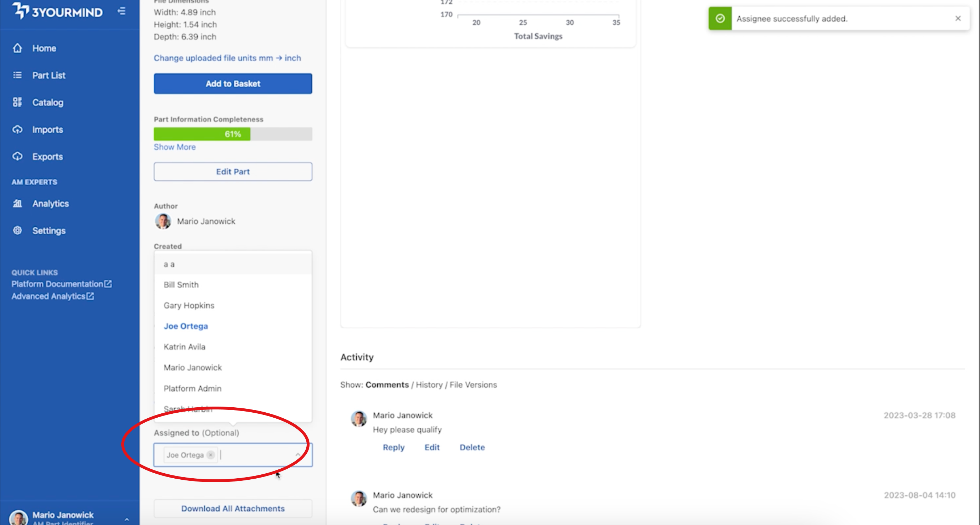The image size is (980, 525).
Task: Click Show More completeness details
Action: tap(174, 147)
